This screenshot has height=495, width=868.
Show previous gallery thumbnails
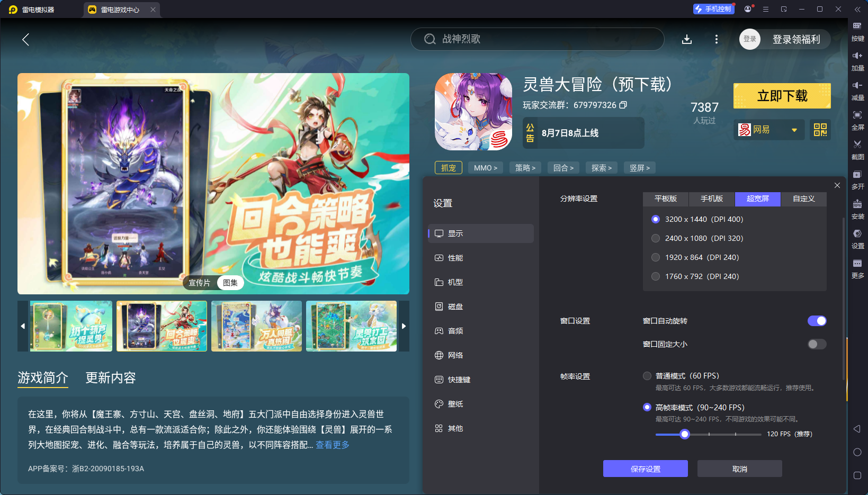(23, 326)
